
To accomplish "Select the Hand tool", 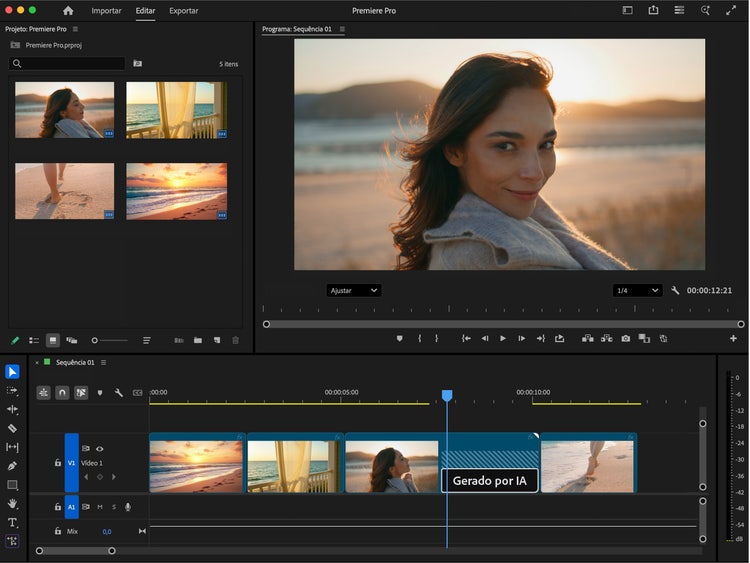I will click(x=12, y=504).
